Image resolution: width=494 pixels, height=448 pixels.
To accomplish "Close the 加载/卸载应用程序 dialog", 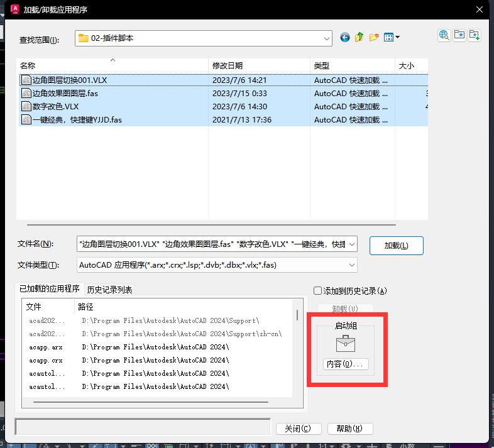I will tap(479, 9).
